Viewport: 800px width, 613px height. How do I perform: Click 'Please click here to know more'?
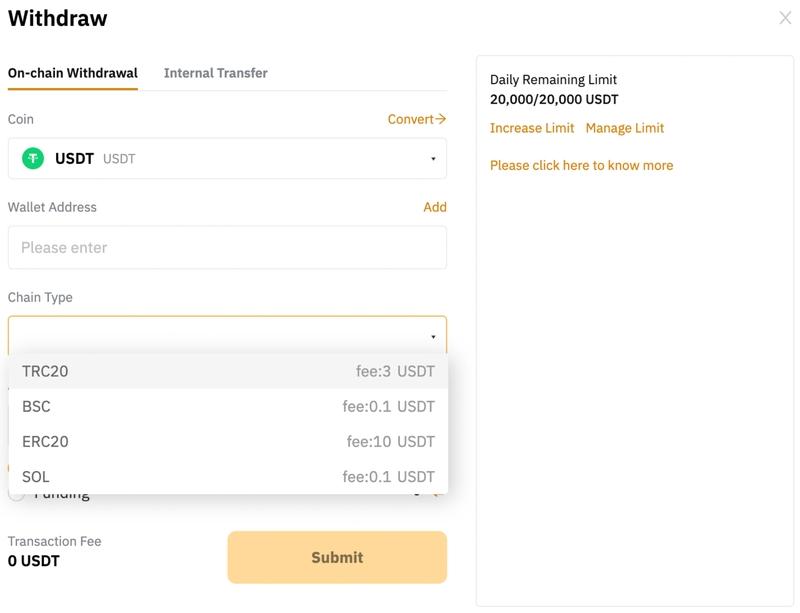[x=581, y=165]
